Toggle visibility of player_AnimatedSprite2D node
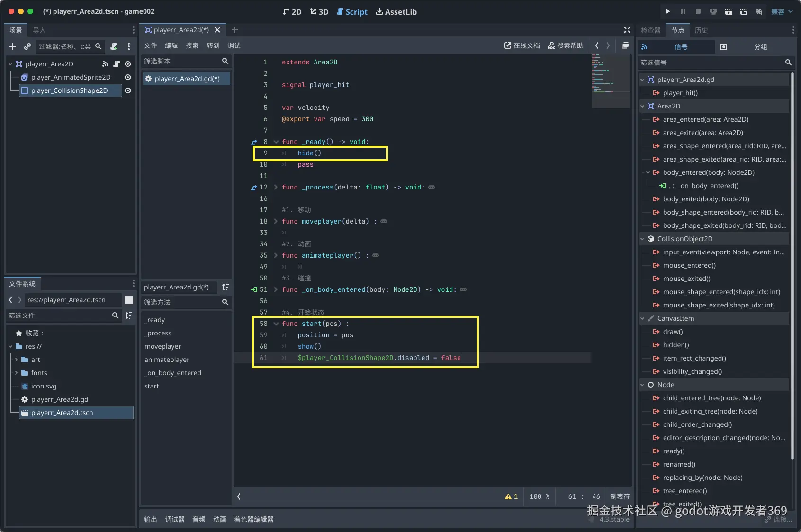This screenshot has height=532, width=801. [128, 77]
